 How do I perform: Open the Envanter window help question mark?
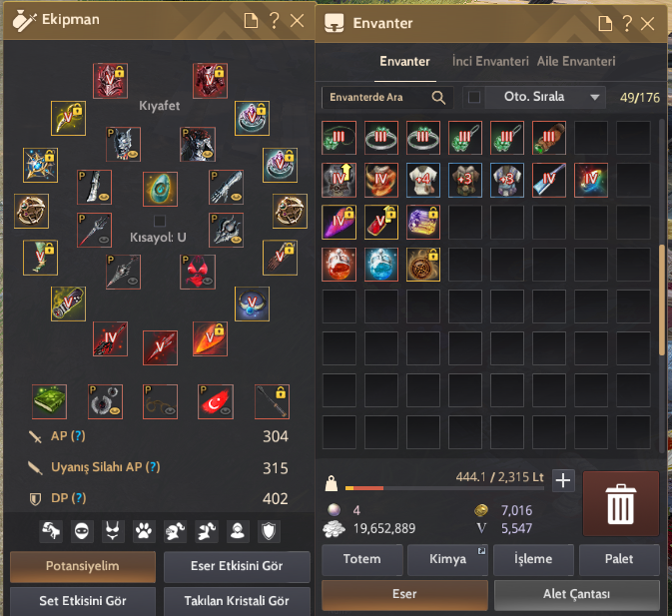[627, 23]
